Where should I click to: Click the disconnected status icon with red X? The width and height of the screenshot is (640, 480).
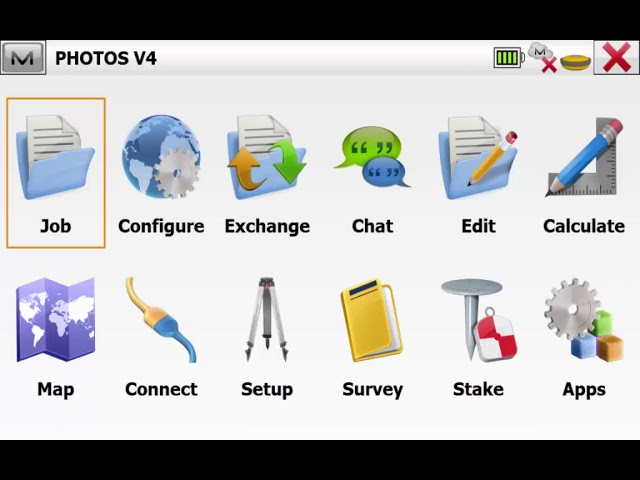point(542,58)
